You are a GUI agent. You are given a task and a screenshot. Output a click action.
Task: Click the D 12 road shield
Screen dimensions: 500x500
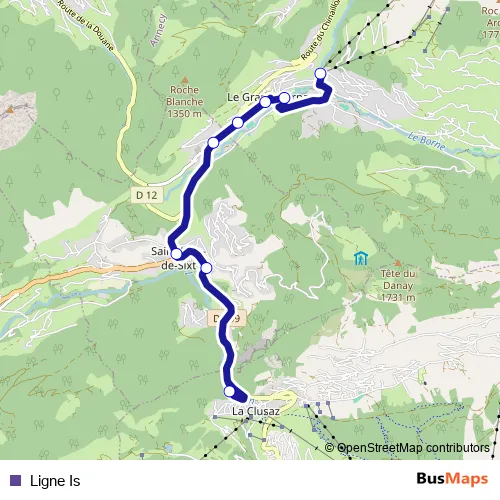click(147, 195)
